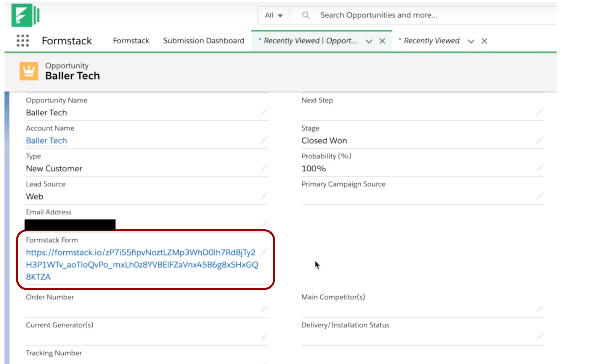Switch to the second Recently Viewed tab

tap(431, 41)
